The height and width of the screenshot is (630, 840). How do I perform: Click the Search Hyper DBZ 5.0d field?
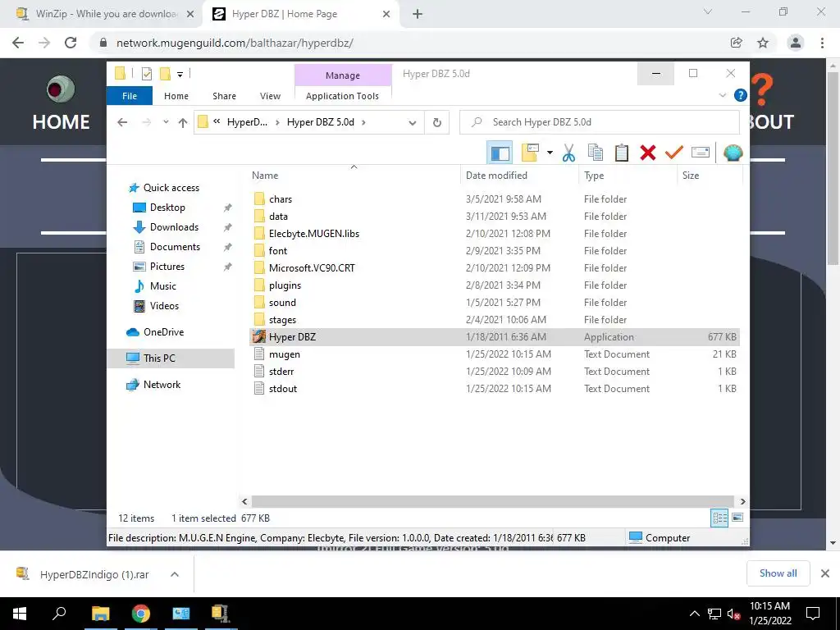(600, 122)
